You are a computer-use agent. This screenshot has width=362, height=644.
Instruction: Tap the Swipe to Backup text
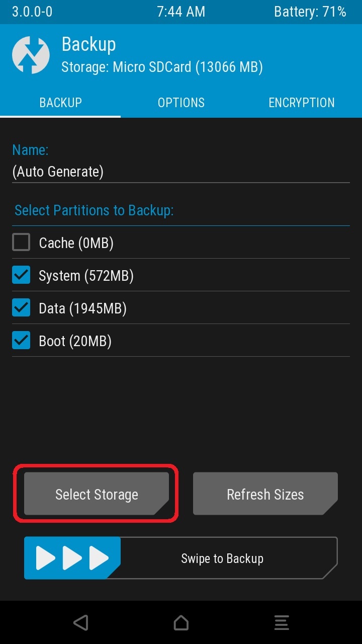(x=222, y=558)
